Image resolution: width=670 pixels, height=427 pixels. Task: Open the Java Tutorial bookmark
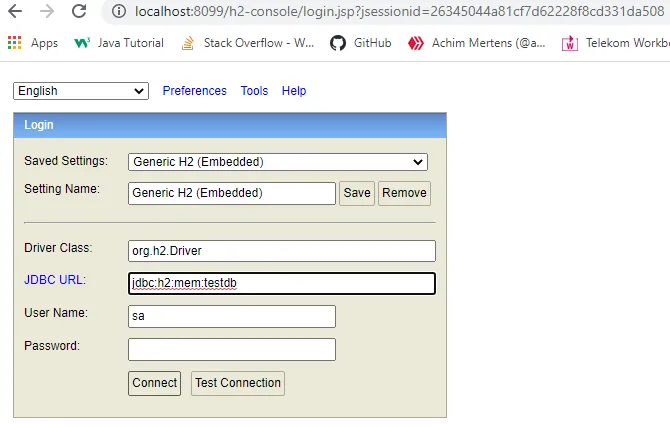(x=119, y=43)
